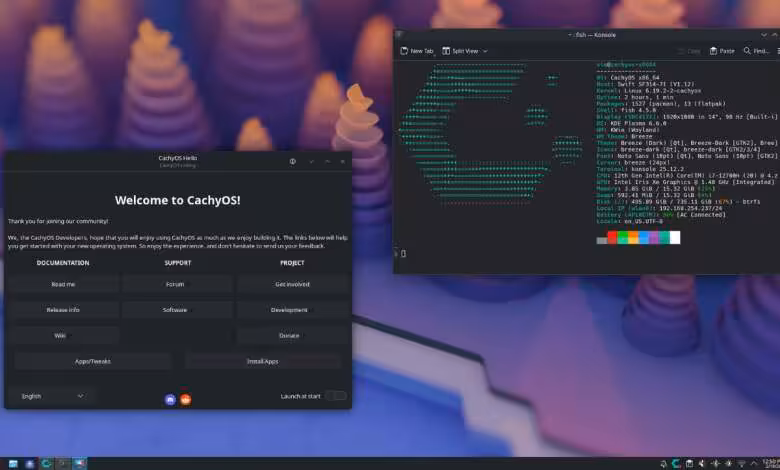The image size is (780, 470).
Task: Open the English language dropdown
Action: (52, 396)
